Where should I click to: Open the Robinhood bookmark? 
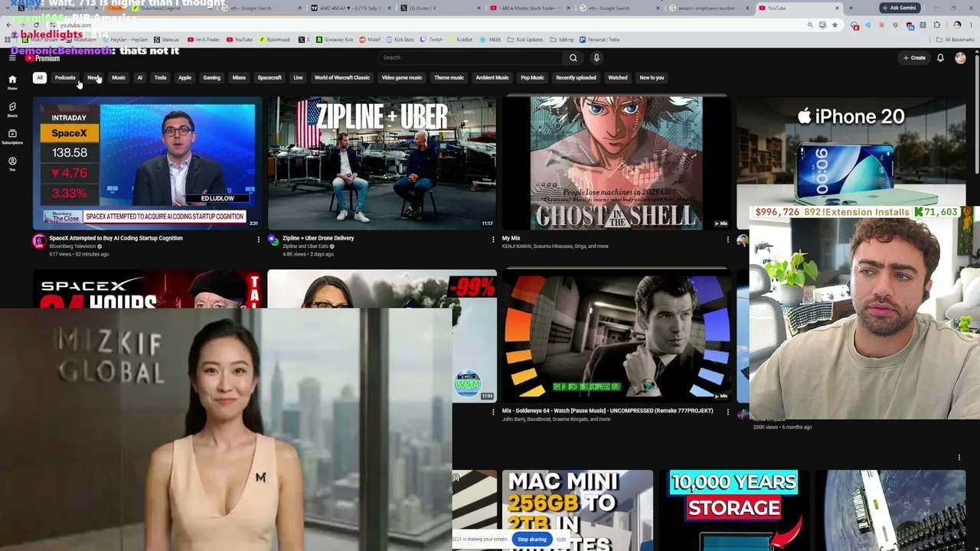pos(273,40)
